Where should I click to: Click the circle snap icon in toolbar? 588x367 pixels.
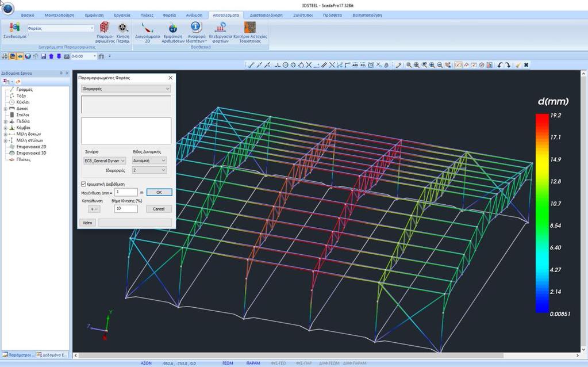[285, 65]
